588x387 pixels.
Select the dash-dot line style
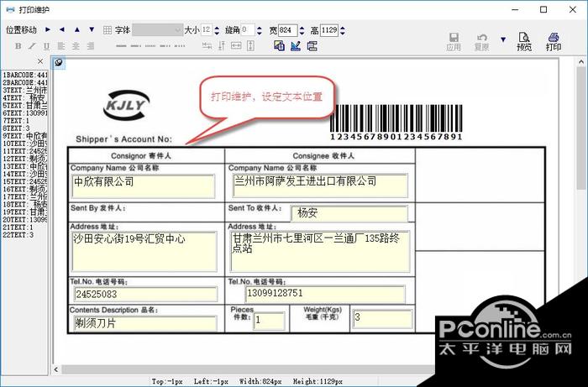tap(165, 46)
